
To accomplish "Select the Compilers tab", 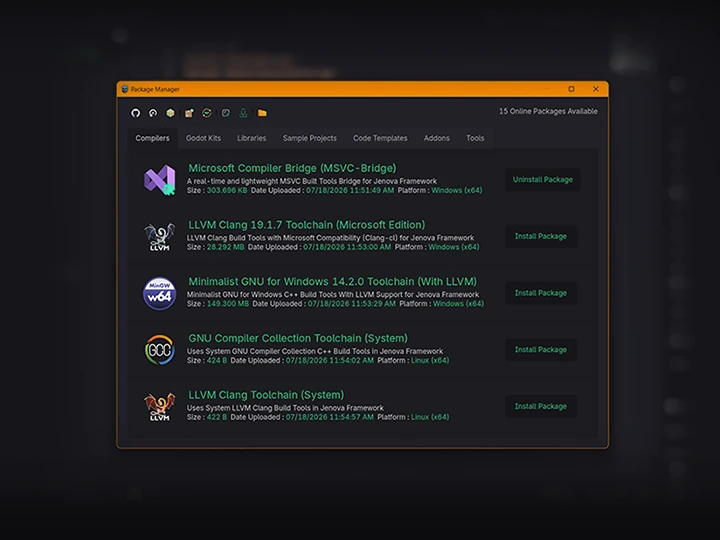I will pos(152,138).
